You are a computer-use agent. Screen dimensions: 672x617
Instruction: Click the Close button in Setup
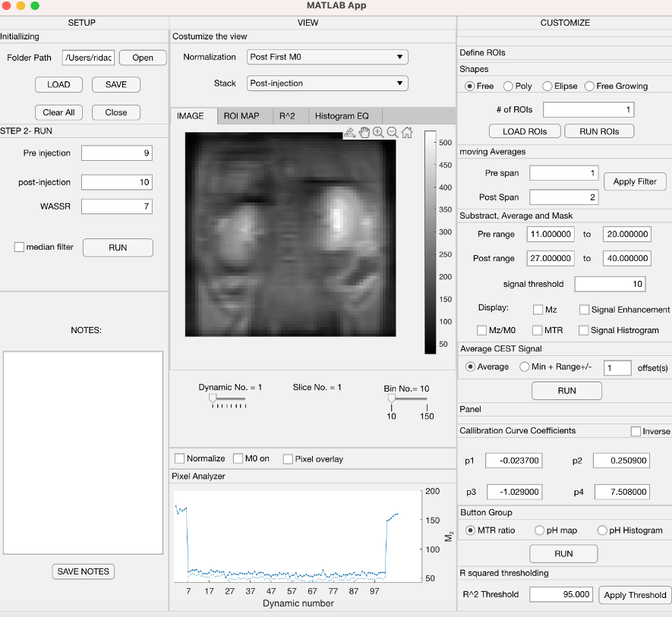[116, 112]
